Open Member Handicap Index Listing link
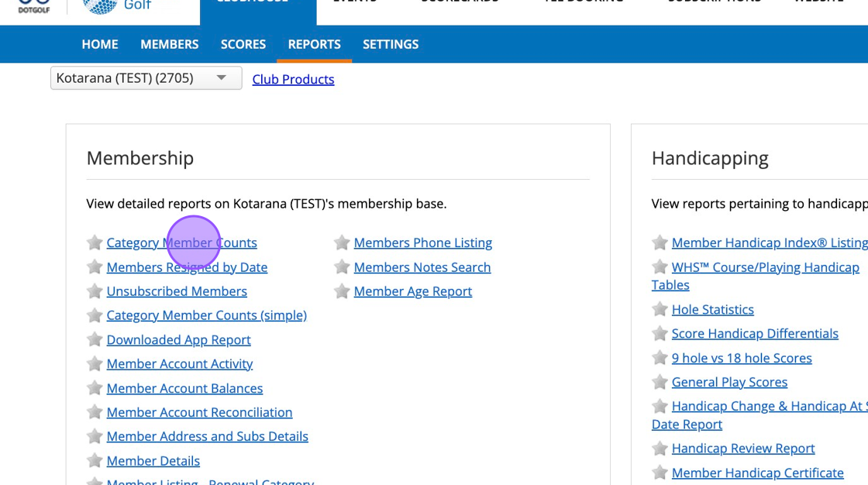Image resolution: width=868 pixels, height=485 pixels. pyautogui.click(x=770, y=242)
